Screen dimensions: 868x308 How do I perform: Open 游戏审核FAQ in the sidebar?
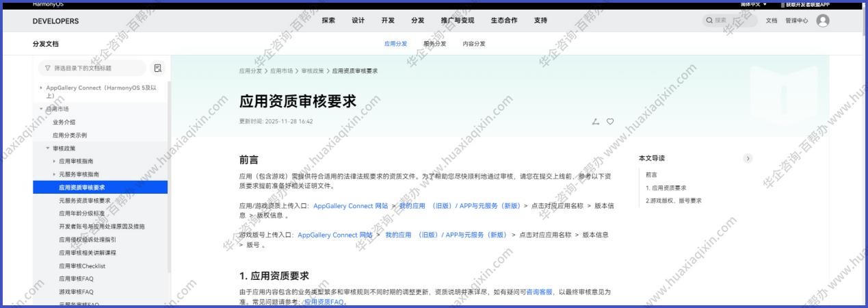pyautogui.click(x=76, y=292)
